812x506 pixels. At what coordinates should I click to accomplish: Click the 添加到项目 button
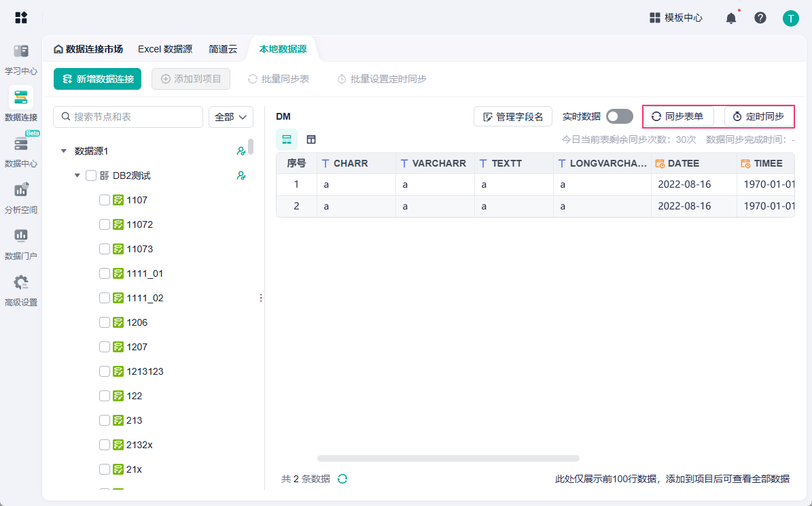pyautogui.click(x=191, y=79)
